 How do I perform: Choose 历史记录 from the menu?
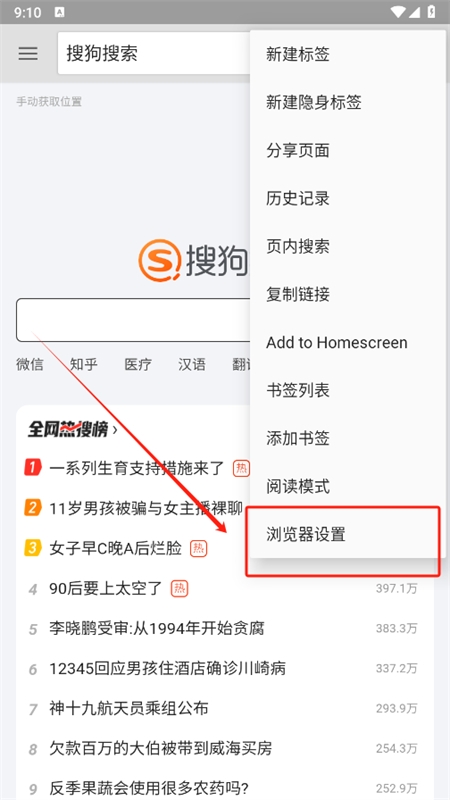click(347, 198)
